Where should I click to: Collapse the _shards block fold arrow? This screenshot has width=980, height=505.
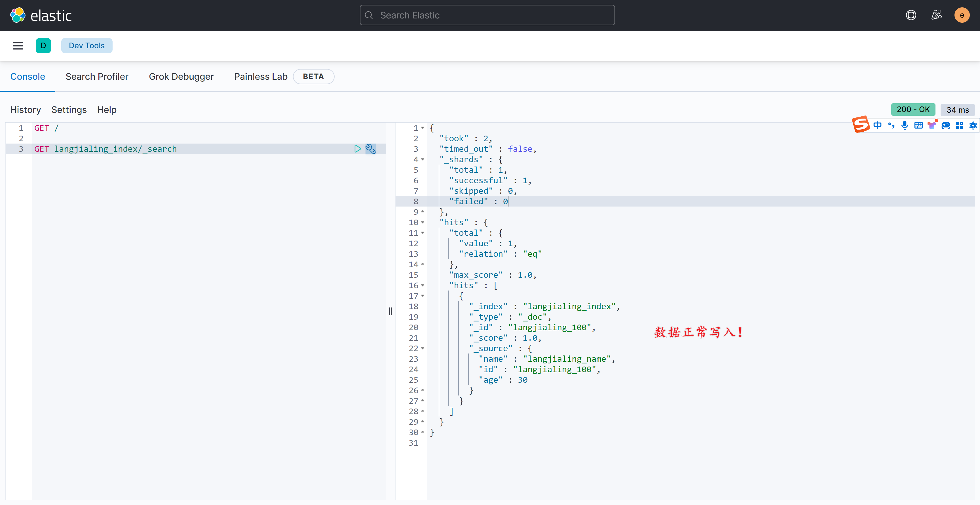point(423,159)
